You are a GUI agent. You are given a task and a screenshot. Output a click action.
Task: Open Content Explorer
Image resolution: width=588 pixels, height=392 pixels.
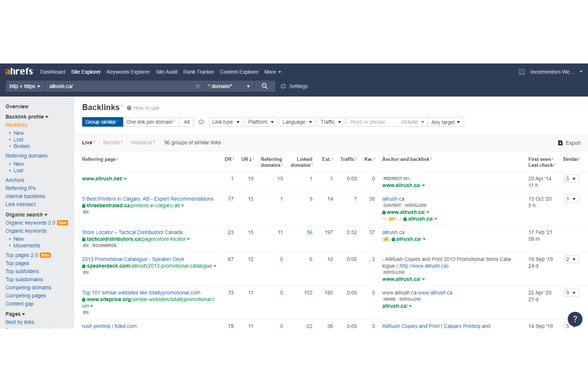pyautogui.click(x=239, y=72)
